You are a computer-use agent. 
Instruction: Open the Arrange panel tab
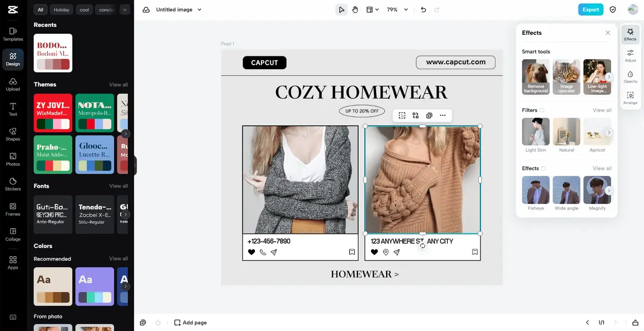pos(630,98)
